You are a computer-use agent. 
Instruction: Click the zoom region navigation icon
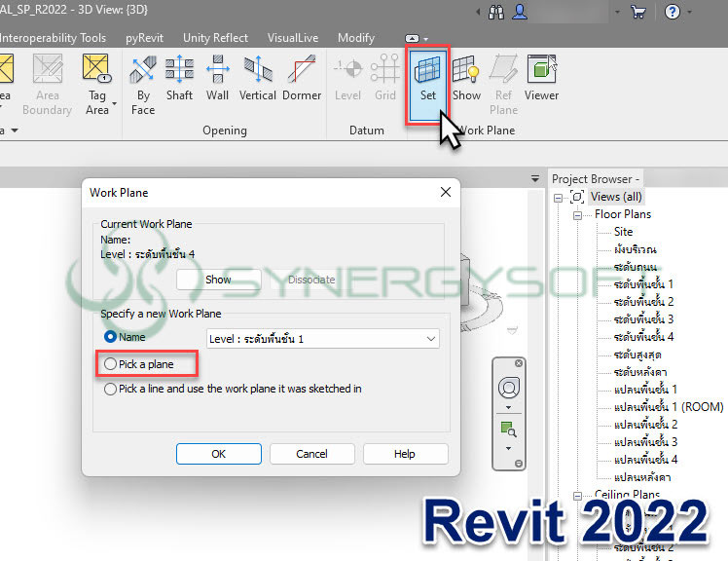[508, 429]
